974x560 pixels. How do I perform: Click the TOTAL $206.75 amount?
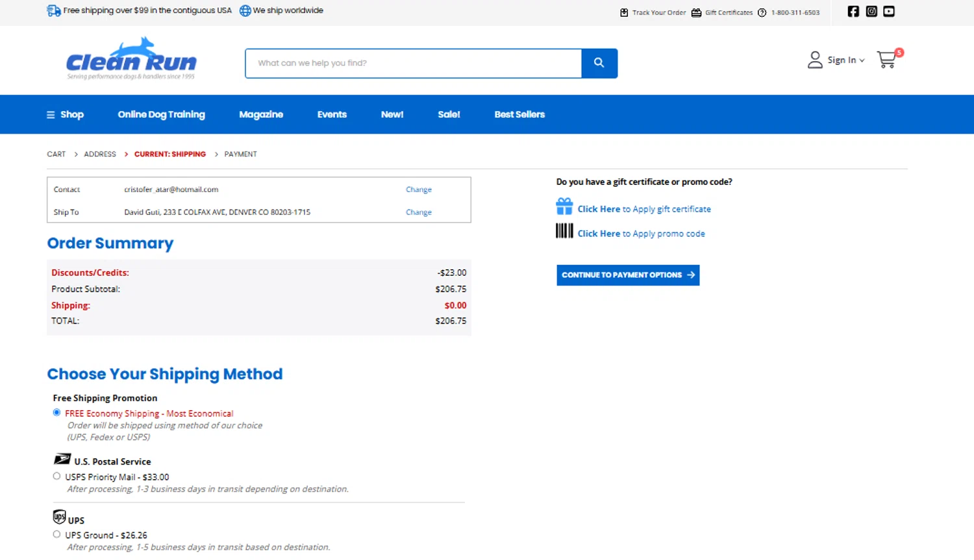(x=451, y=321)
